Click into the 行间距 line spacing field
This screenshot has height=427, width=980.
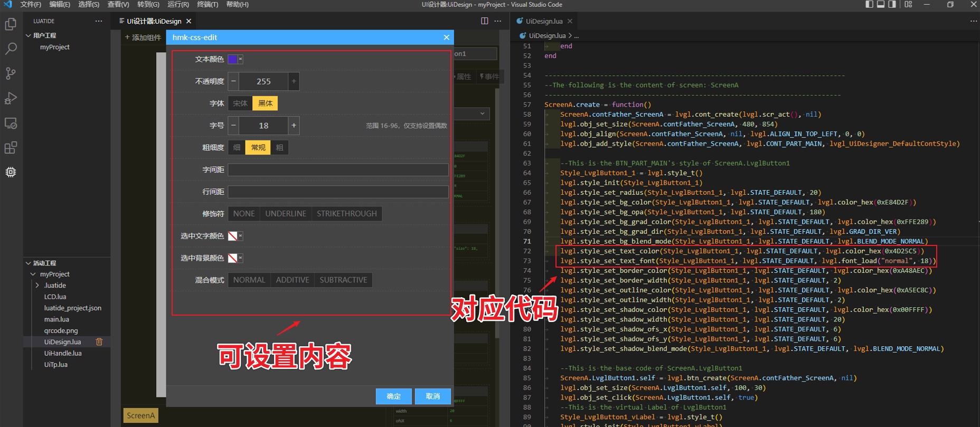338,192
